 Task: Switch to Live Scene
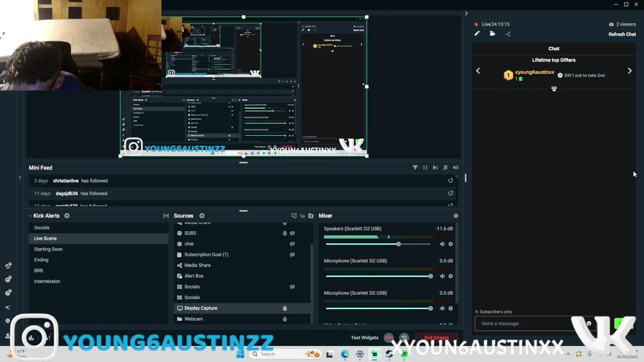point(99,238)
